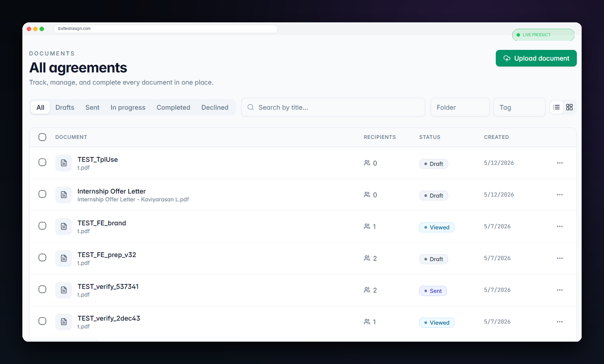Open the file icon for TEST_TplUse
Screen dimensions: 604x364
[64, 163]
